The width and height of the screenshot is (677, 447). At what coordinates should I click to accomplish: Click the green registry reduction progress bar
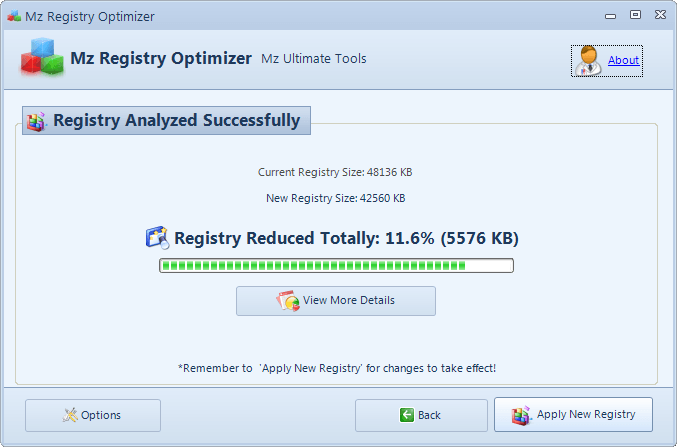[x=336, y=266]
